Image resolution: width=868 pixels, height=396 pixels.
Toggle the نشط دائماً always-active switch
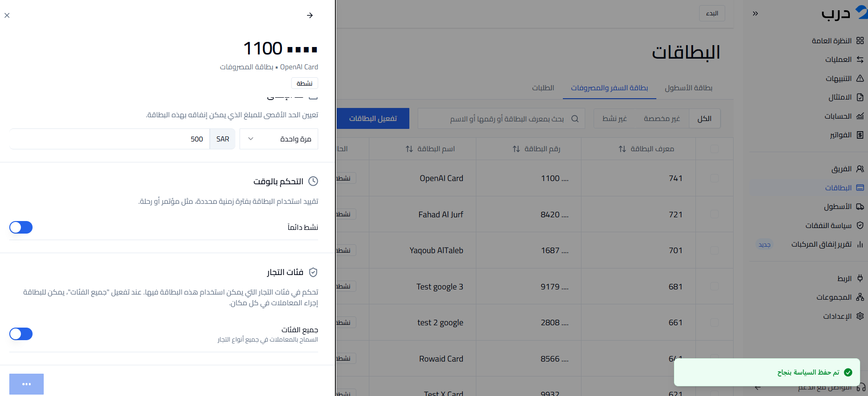21,227
